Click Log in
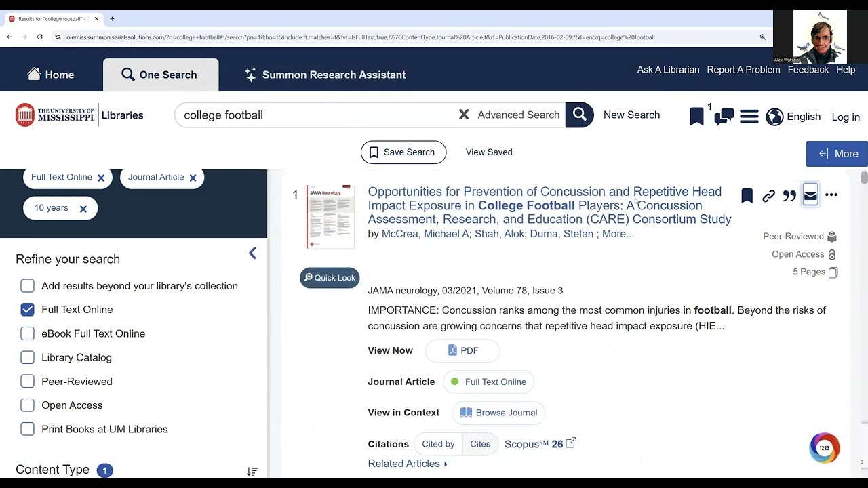 pos(846,117)
